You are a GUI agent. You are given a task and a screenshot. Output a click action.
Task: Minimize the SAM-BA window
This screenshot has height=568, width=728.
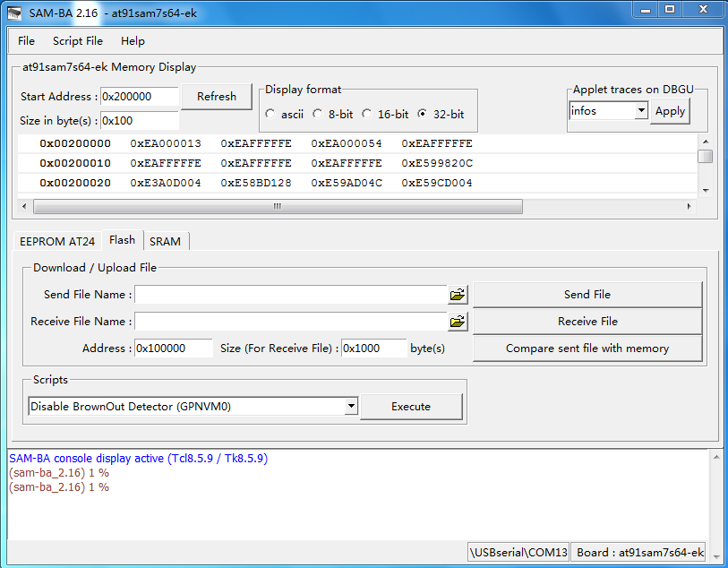(646, 10)
